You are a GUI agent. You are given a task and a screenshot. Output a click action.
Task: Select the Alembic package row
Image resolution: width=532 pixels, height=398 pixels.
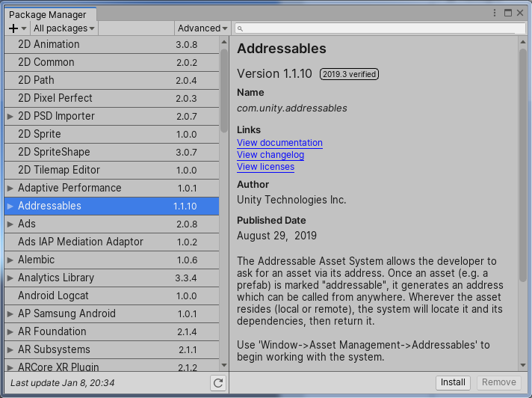(111, 260)
